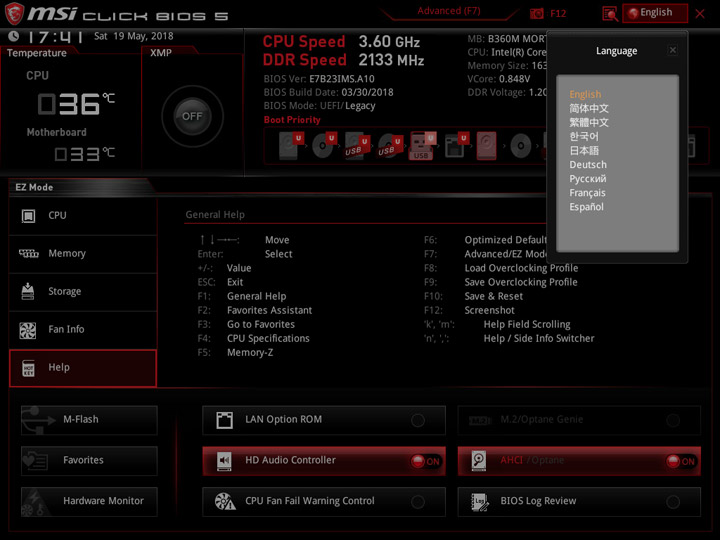Switch to Advanced (F7) mode
The width and height of the screenshot is (720, 540).
[x=449, y=11]
